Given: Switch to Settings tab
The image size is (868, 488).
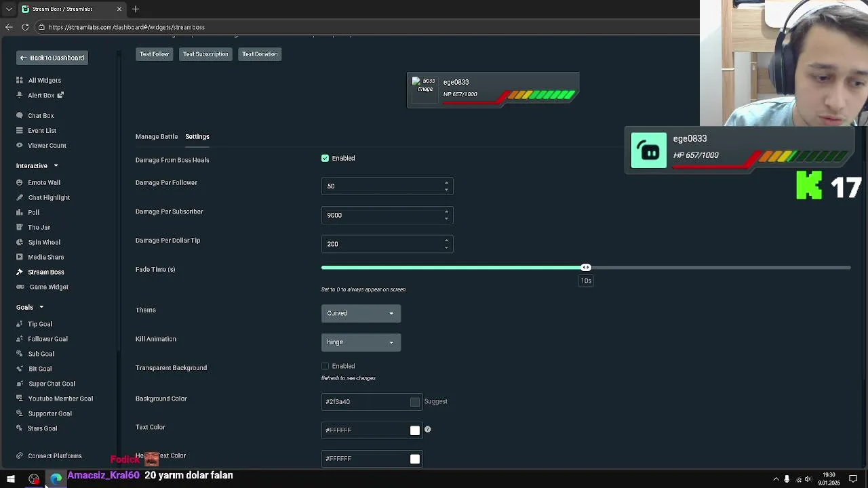Looking at the screenshot, I should coord(197,136).
